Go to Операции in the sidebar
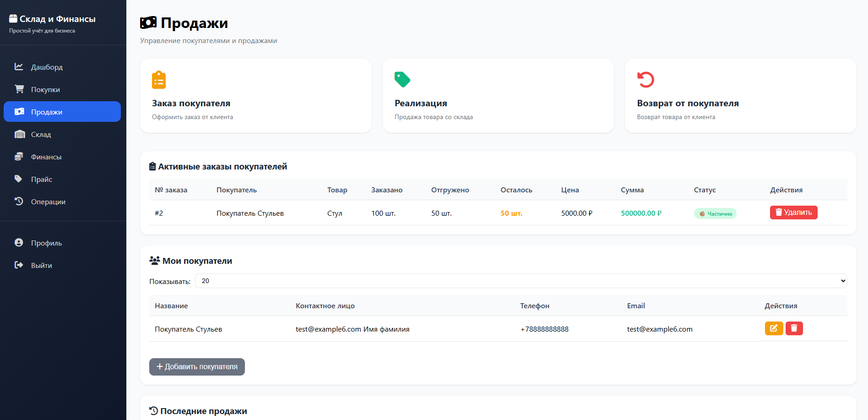Image resolution: width=868 pixels, height=420 pixels. point(48,202)
